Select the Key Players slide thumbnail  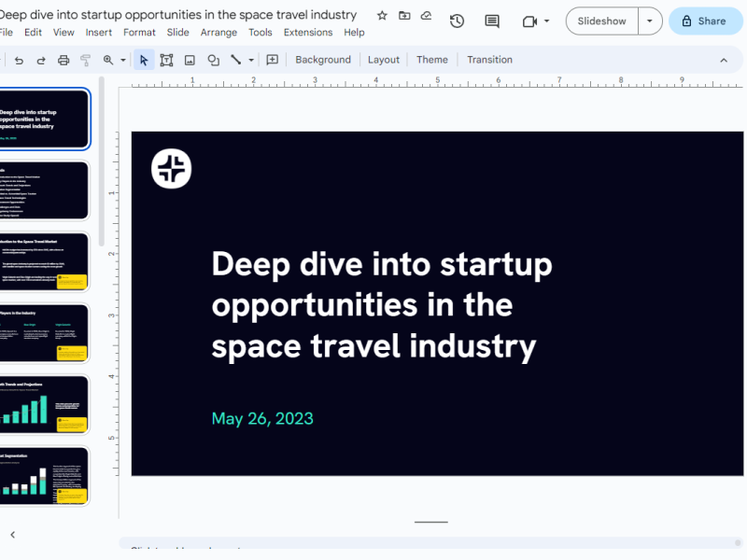point(44,333)
